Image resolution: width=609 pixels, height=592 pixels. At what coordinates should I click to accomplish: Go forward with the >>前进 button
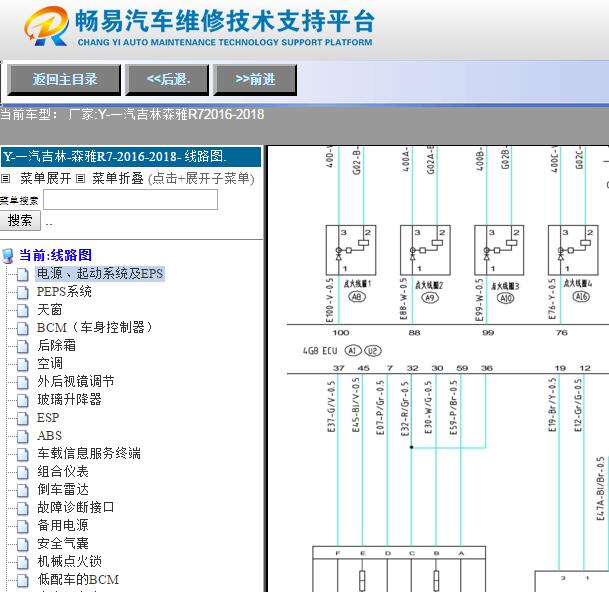(x=255, y=80)
